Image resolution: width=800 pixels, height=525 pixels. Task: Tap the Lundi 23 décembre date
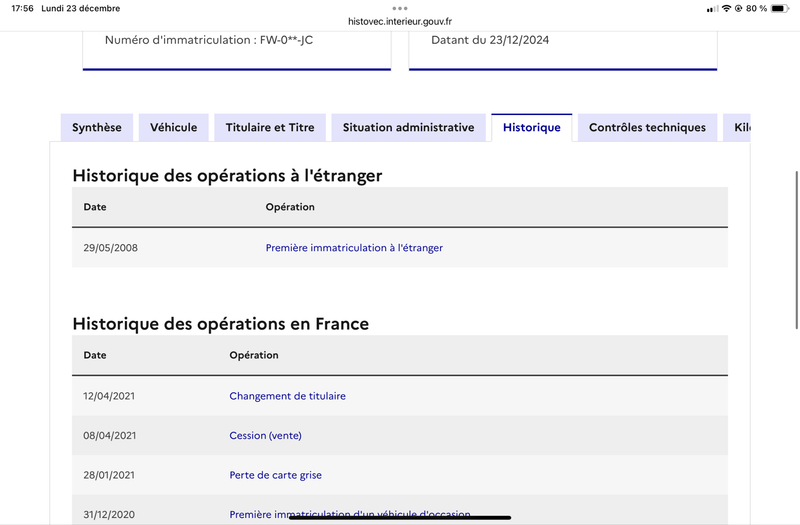(81, 8)
